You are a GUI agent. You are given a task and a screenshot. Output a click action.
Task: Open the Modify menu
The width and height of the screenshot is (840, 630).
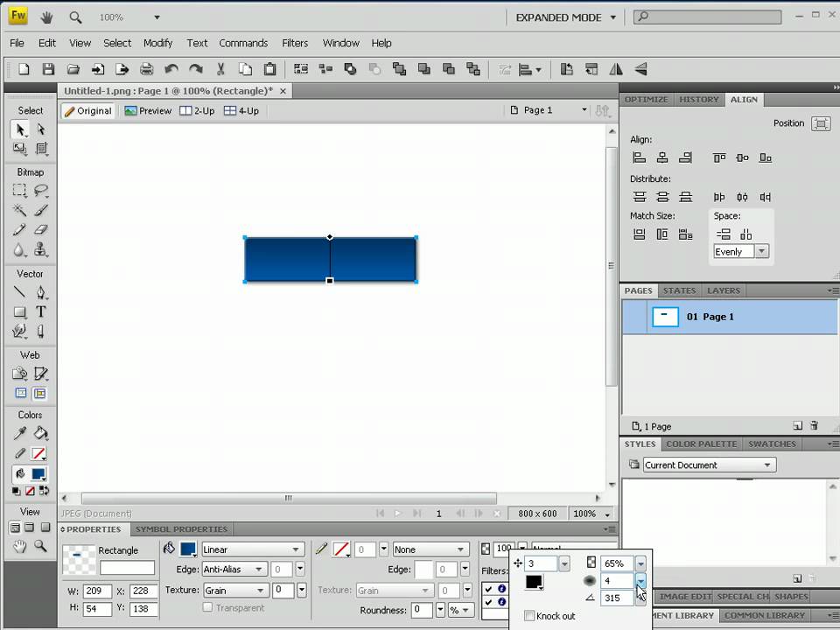point(157,43)
